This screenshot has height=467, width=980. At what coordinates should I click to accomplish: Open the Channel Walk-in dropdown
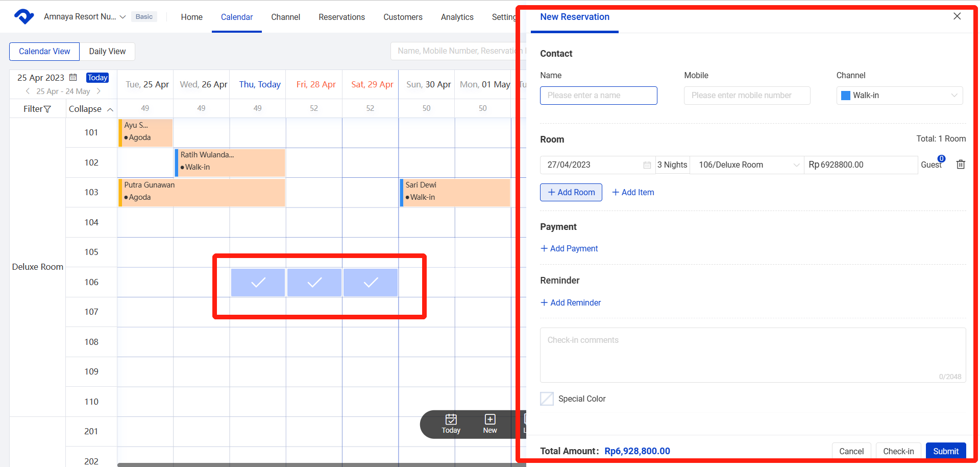click(899, 96)
